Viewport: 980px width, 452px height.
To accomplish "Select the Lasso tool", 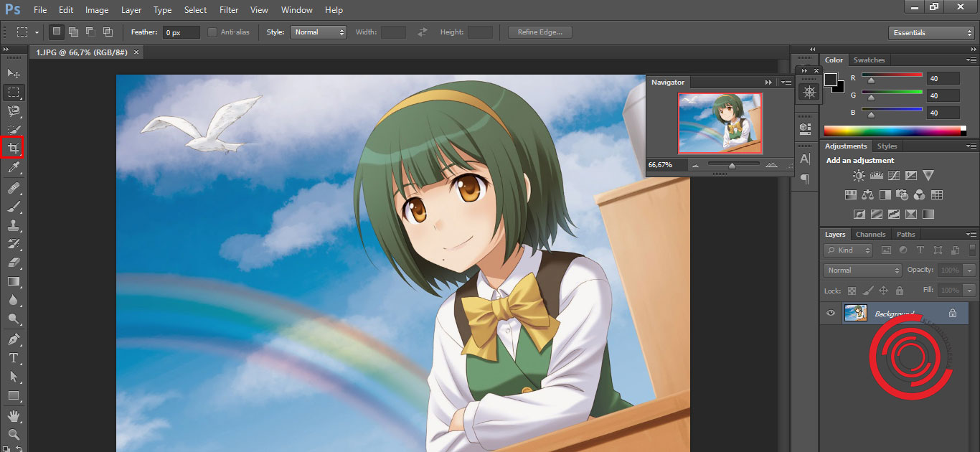I will pyautogui.click(x=13, y=111).
